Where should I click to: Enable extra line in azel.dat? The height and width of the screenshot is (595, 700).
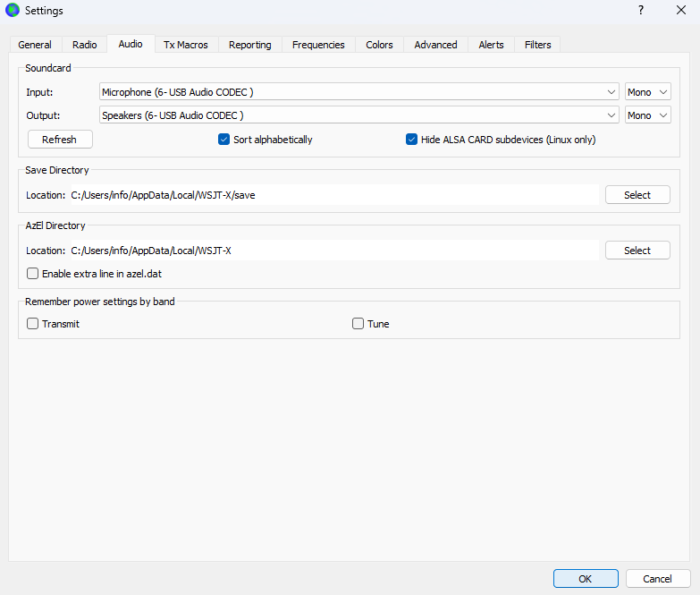click(33, 274)
